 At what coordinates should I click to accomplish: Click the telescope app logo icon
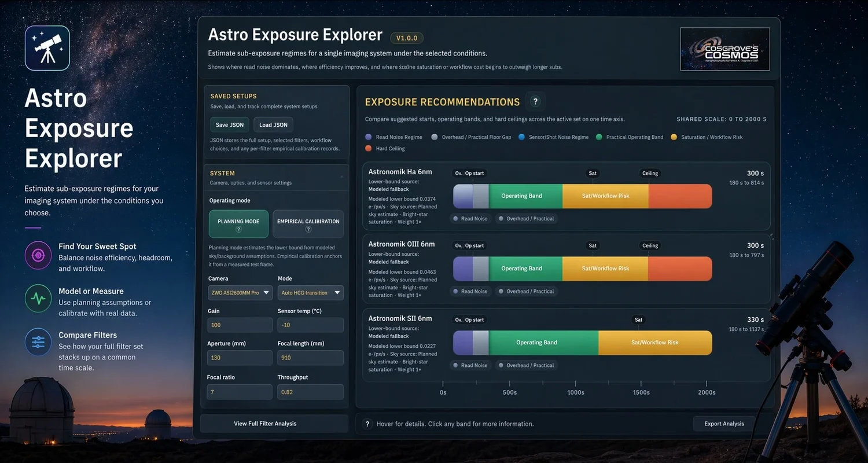[47, 47]
